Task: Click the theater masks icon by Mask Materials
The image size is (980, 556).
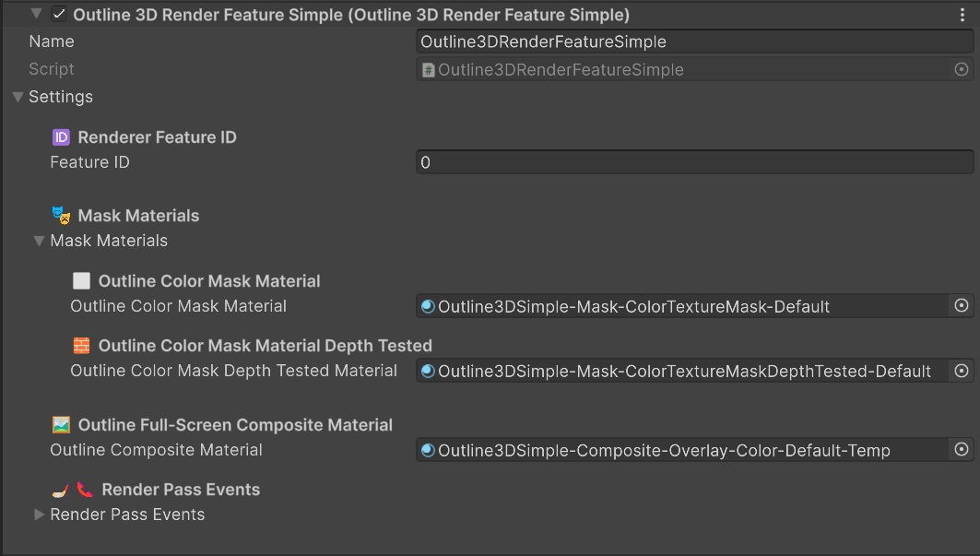Action: click(x=61, y=216)
